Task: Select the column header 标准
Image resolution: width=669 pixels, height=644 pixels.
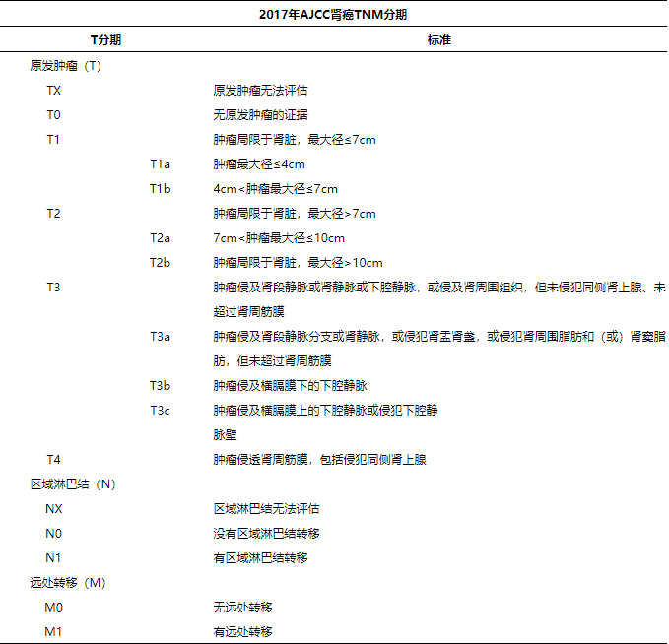Action: point(439,40)
